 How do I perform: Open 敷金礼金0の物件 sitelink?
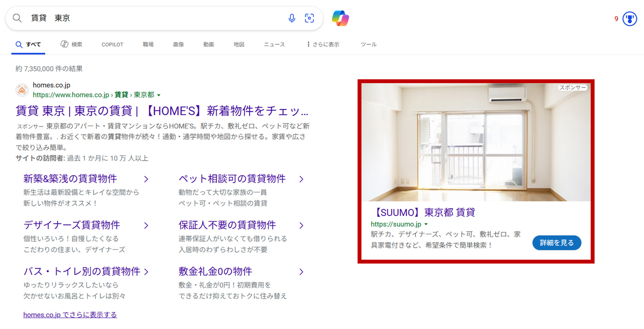coord(215,271)
